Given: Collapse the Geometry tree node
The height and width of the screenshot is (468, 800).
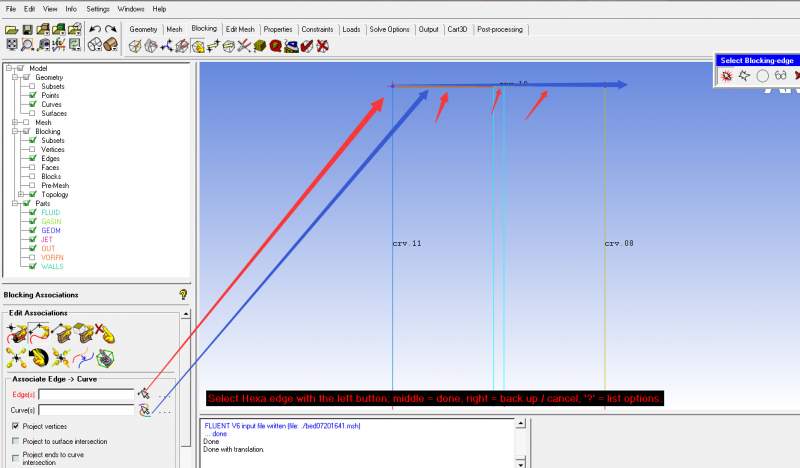Looking at the screenshot, I should click(x=15, y=77).
